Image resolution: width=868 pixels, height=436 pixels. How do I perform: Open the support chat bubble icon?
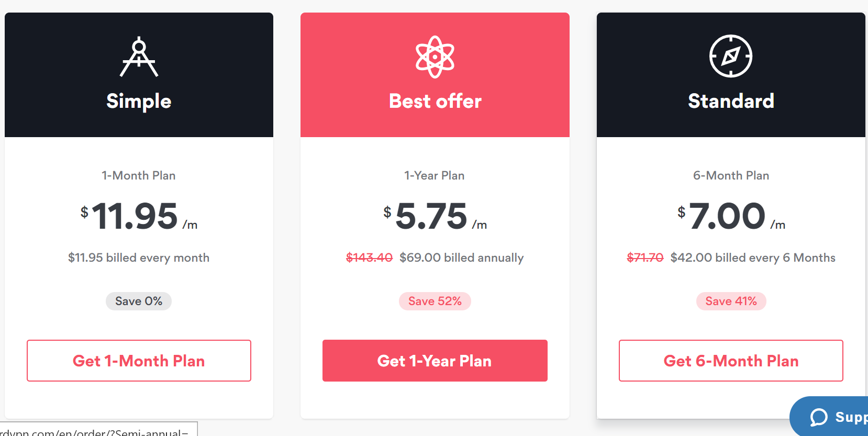tap(819, 417)
